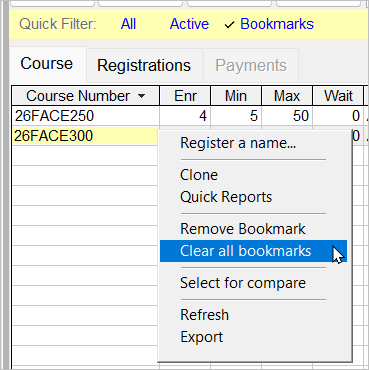Sort by the Course Number column header
Viewport: 369px width, 370px height.
click(x=86, y=96)
